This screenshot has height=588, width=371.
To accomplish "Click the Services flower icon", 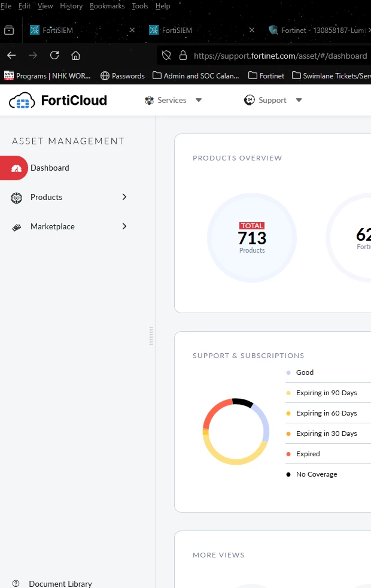I will coord(149,100).
